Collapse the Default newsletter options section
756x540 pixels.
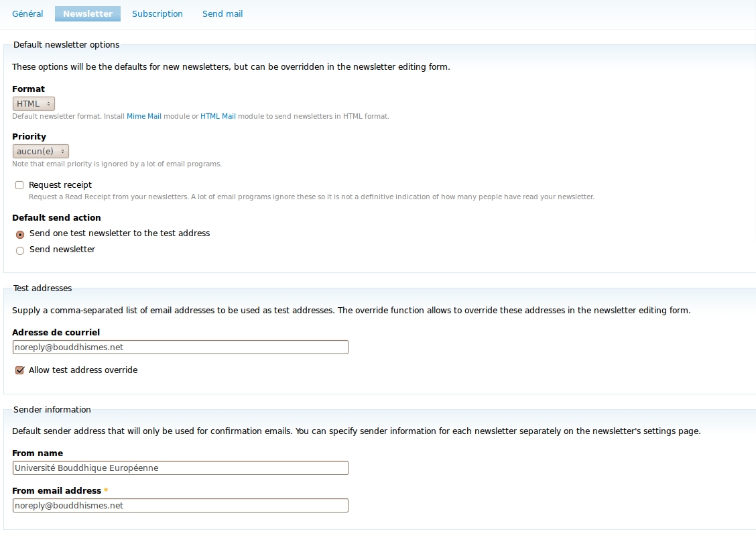tap(66, 44)
